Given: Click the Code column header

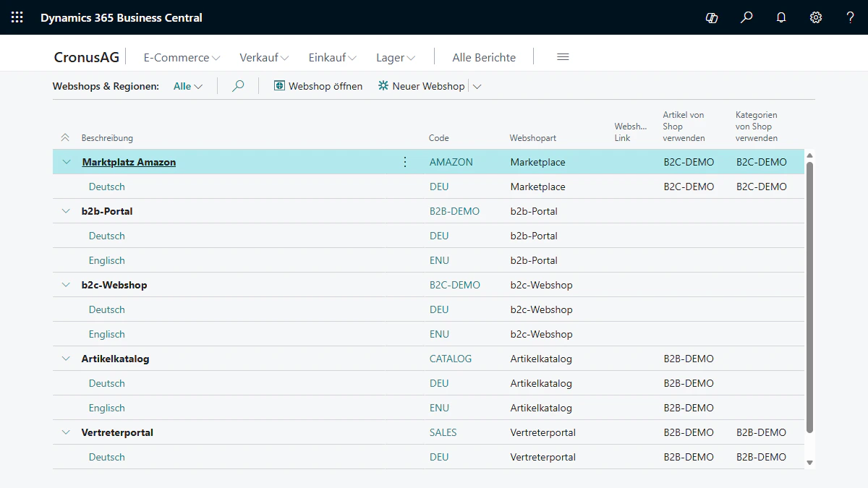Looking at the screenshot, I should (438, 138).
